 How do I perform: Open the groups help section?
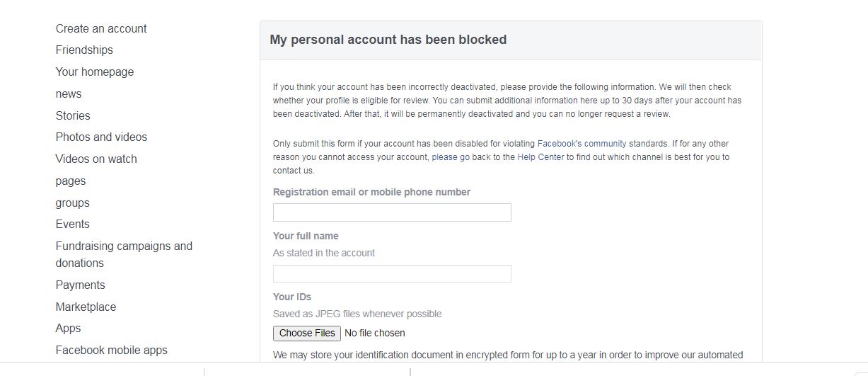tap(73, 203)
